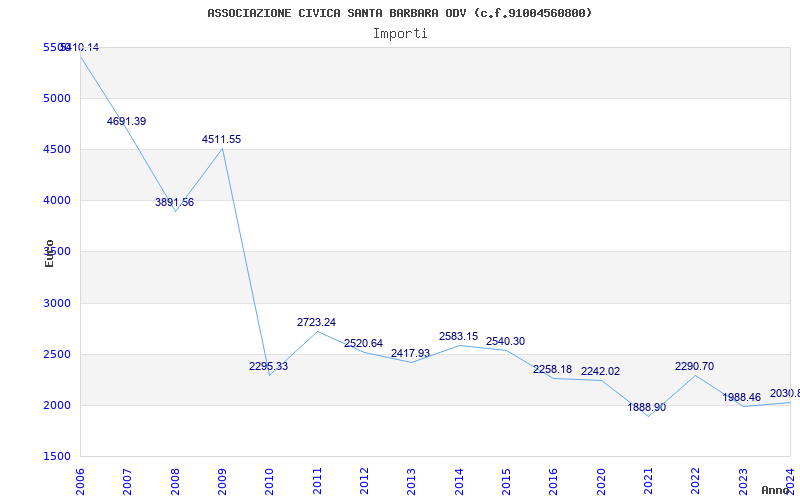
Task: Click the x-axis year 2008
Action: pos(175,482)
